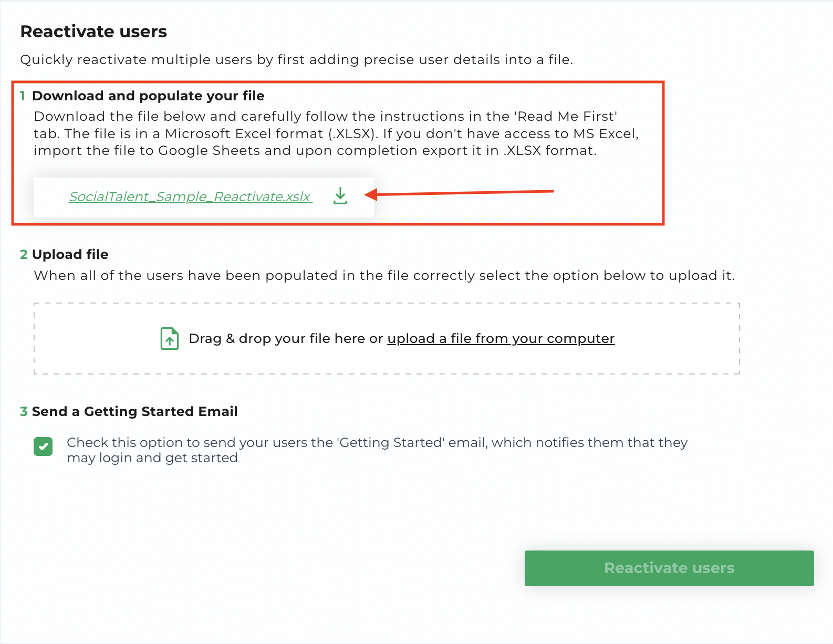Click 'Download and populate your file' heading
Viewport: 833px width, 644px height.
pos(148,96)
